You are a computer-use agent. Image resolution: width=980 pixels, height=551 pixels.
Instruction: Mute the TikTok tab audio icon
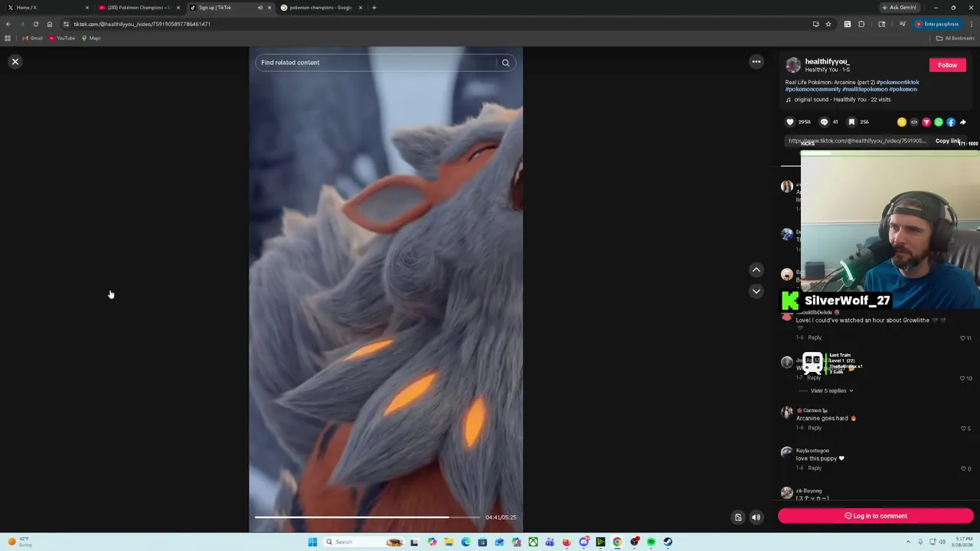coord(260,8)
